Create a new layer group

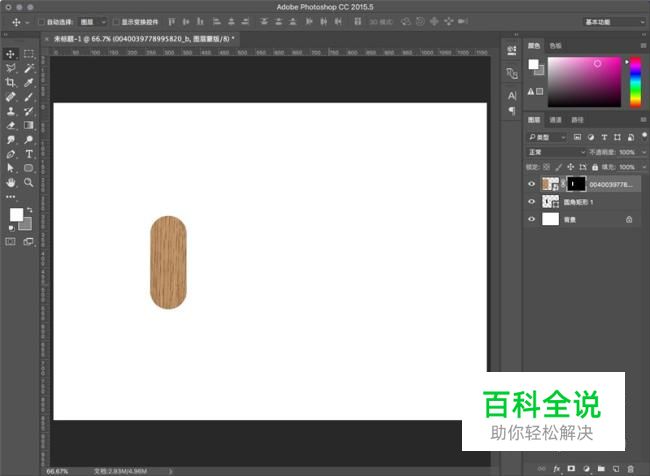pyautogui.click(x=601, y=469)
